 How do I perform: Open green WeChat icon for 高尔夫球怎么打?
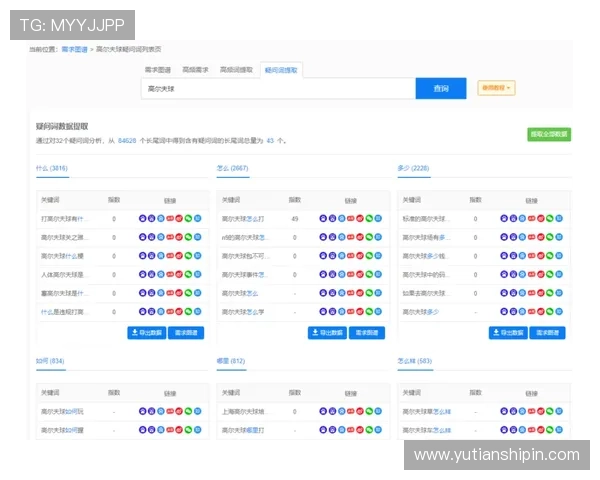(369, 219)
